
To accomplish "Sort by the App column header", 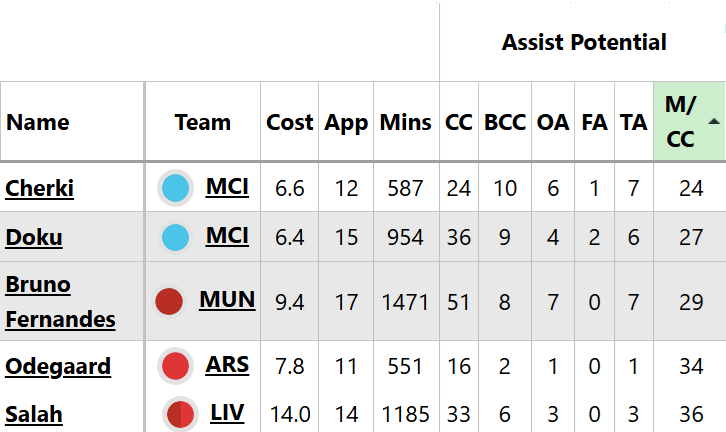I will (x=347, y=122).
